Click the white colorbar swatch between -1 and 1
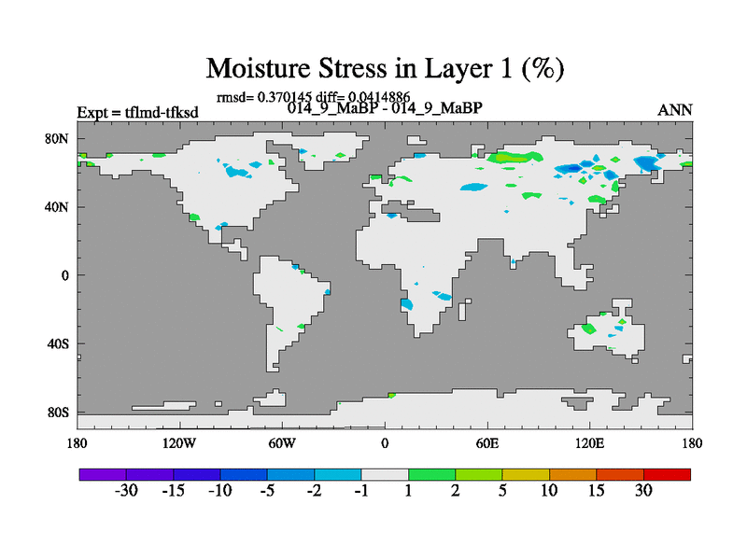This screenshot has width=747, height=560. tap(385, 474)
